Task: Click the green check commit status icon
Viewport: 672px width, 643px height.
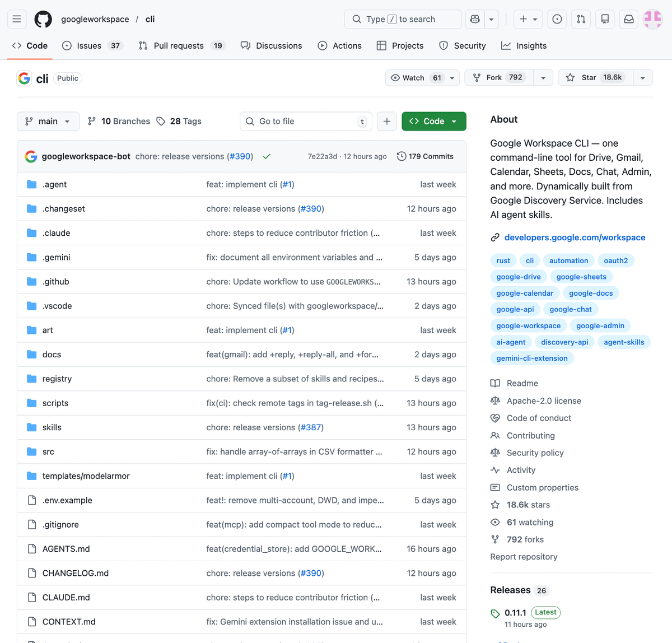Action: [x=267, y=156]
